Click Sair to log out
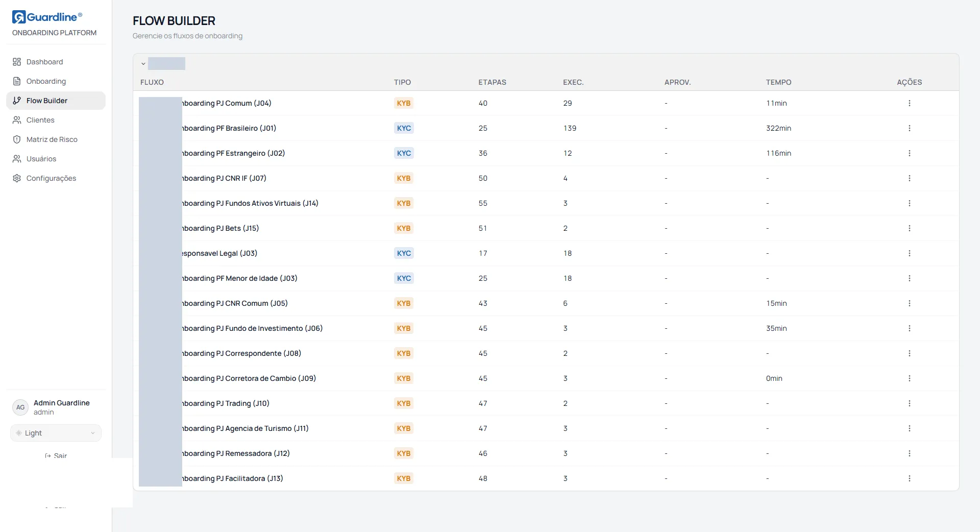The width and height of the screenshot is (980, 532). pyautogui.click(x=56, y=455)
